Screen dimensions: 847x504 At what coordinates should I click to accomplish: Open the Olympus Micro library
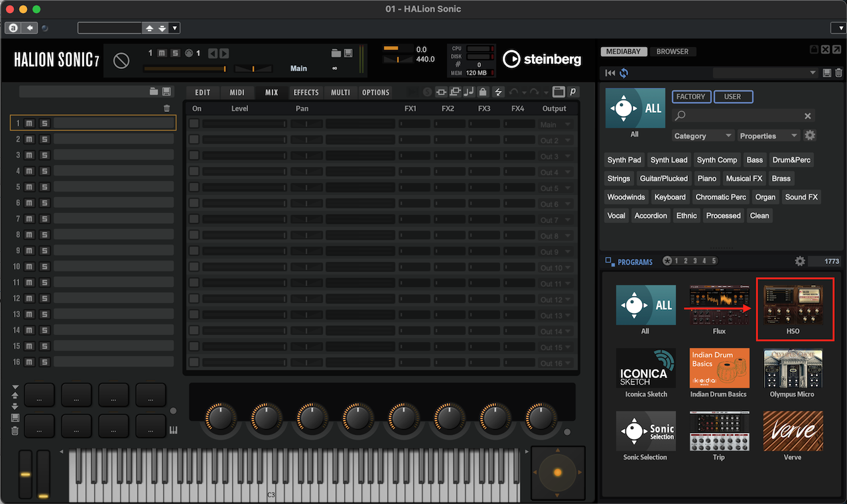(793, 368)
